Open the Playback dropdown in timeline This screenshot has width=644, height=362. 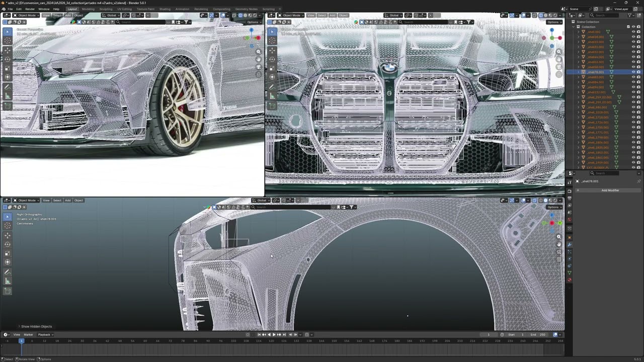tap(45, 335)
